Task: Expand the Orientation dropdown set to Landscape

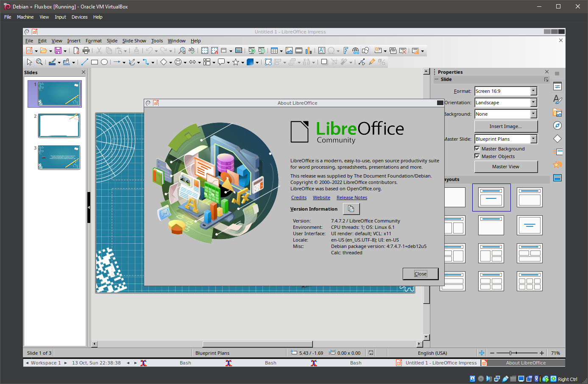Action: (533, 103)
